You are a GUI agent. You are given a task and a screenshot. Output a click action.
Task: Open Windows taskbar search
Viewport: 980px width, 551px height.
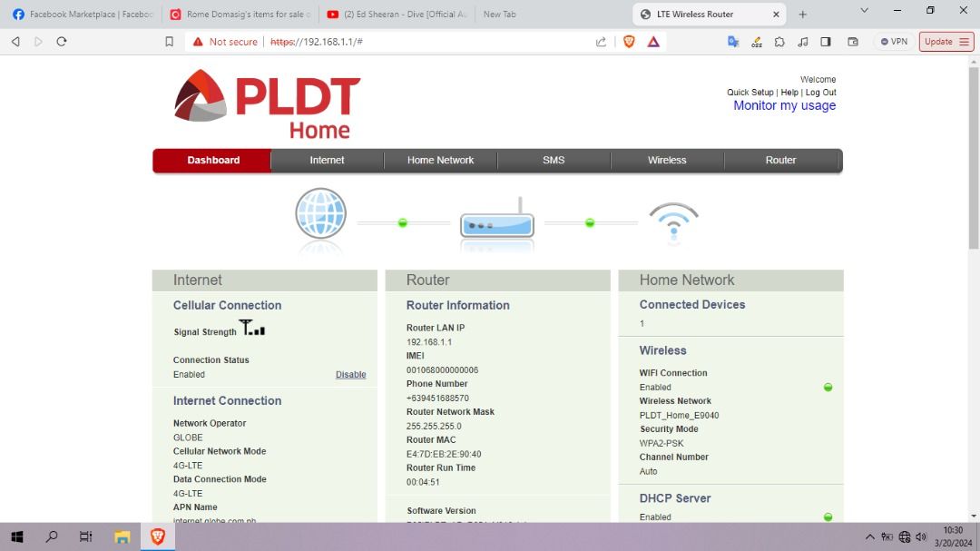click(52, 536)
